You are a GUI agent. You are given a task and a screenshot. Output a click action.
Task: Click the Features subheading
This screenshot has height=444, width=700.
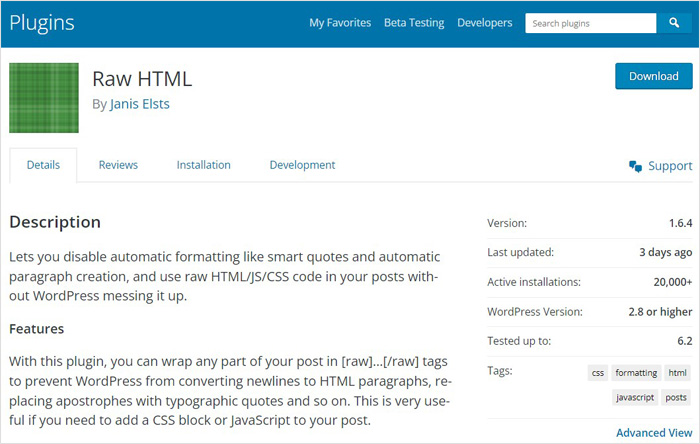37,329
